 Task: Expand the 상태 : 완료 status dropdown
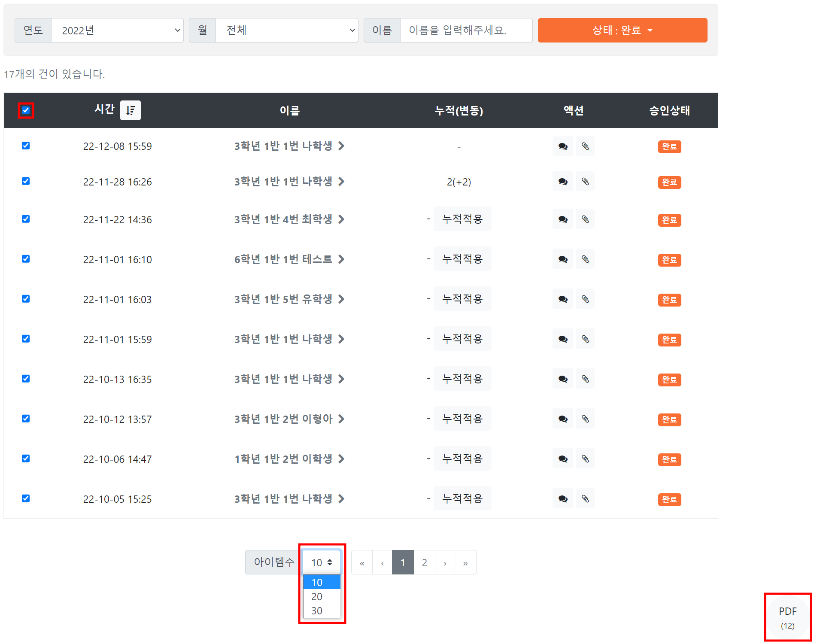[x=623, y=30]
